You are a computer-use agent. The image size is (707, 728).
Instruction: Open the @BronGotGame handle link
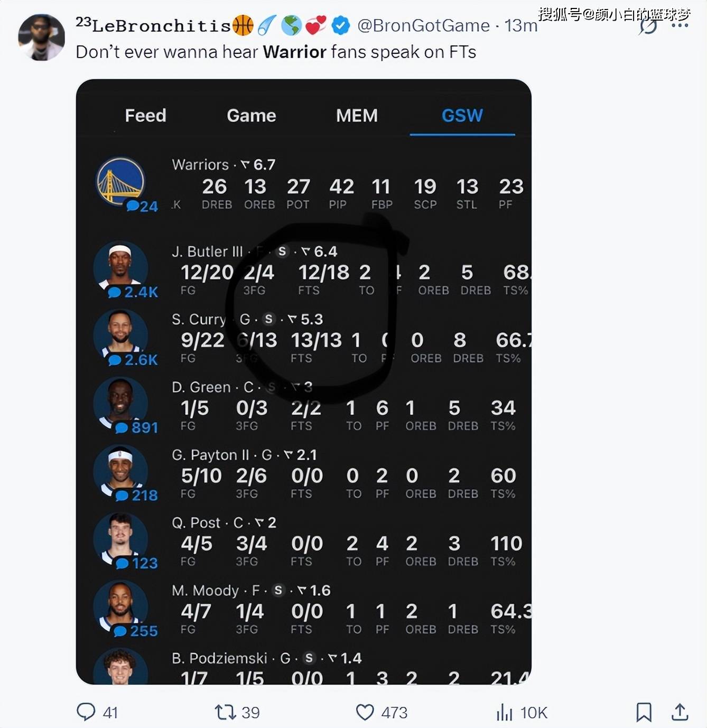[x=424, y=25]
